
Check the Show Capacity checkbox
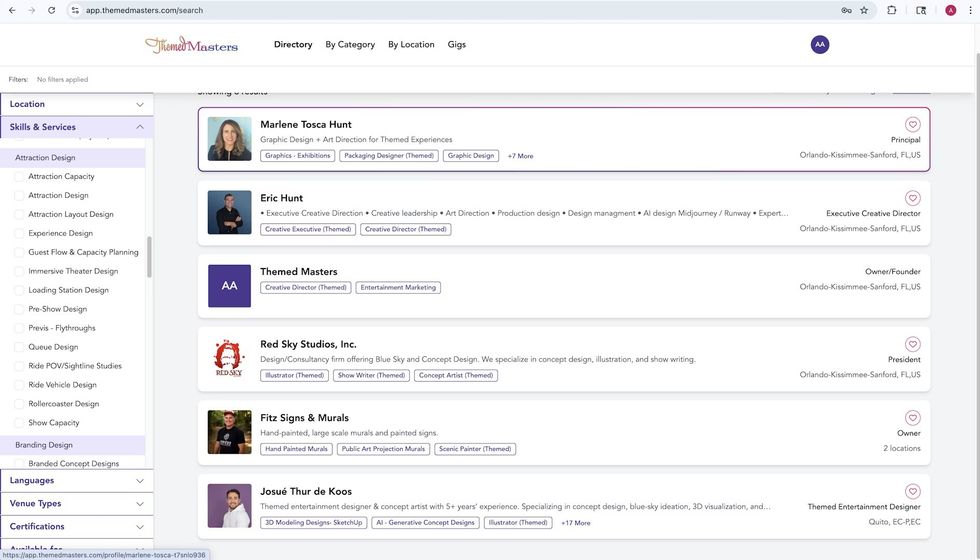19,423
